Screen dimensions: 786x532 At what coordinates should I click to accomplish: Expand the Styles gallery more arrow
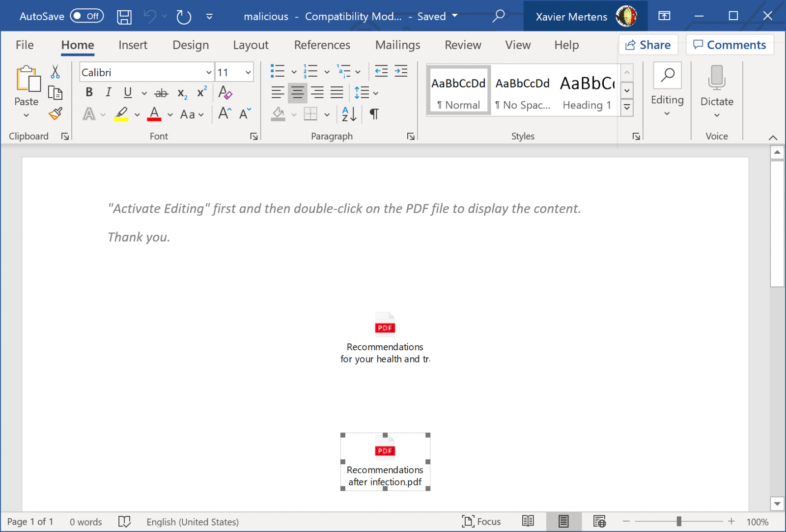tap(627, 108)
